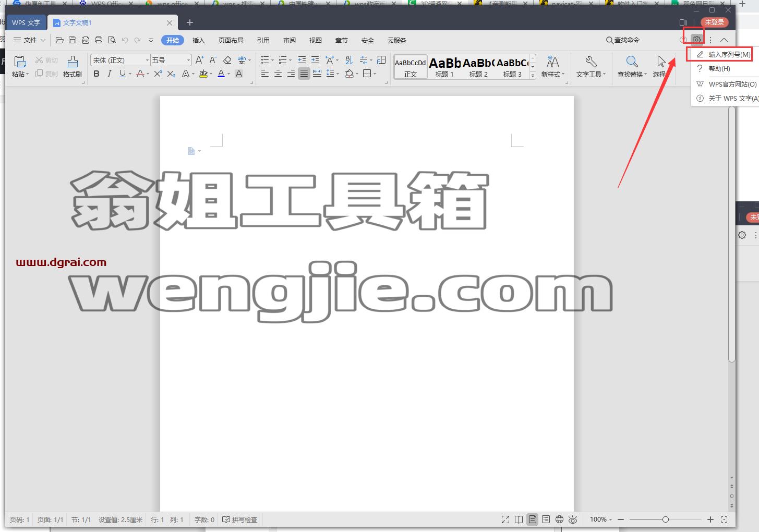Increase paragraph indent
Screen dimensions: 759x532
pyautogui.click(x=315, y=60)
